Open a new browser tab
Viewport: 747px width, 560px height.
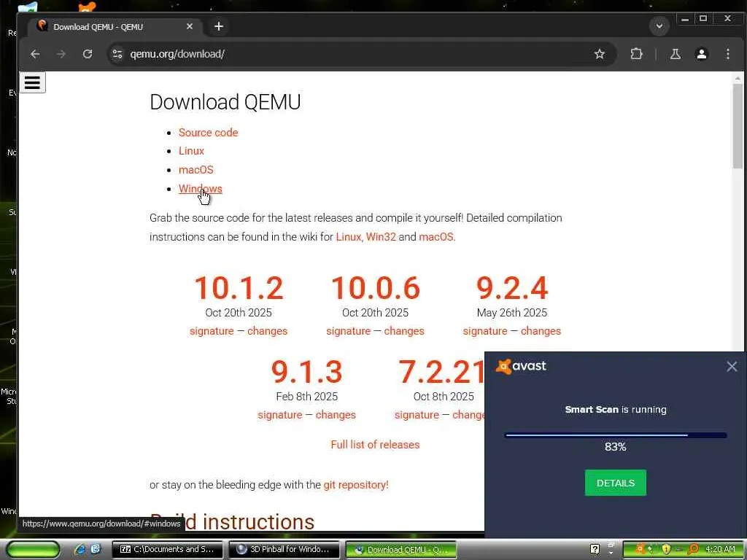click(x=219, y=26)
